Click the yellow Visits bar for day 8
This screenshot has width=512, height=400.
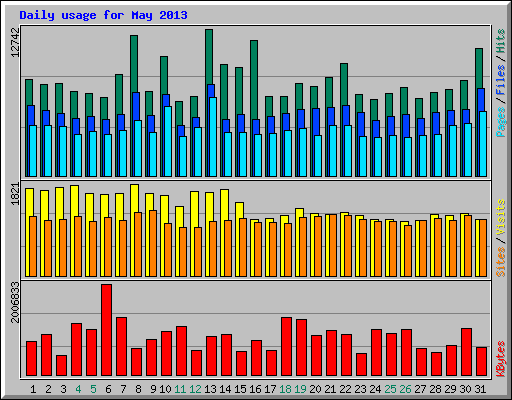coord(134,198)
